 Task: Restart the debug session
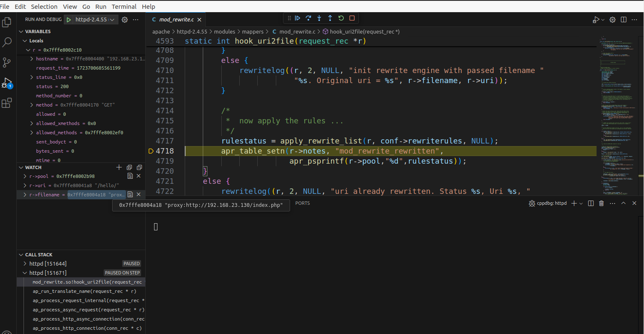click(341, 18)
